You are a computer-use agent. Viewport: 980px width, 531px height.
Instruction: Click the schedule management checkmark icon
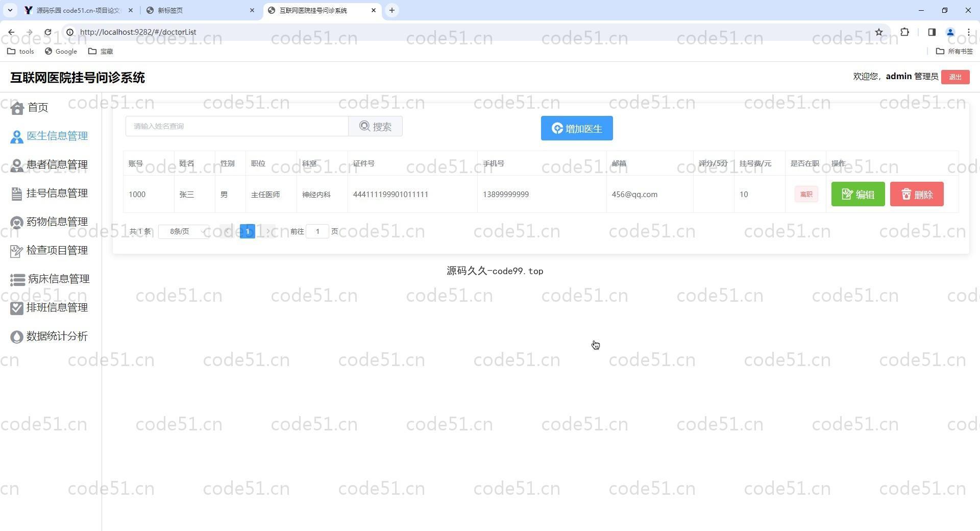coord(17,308)
